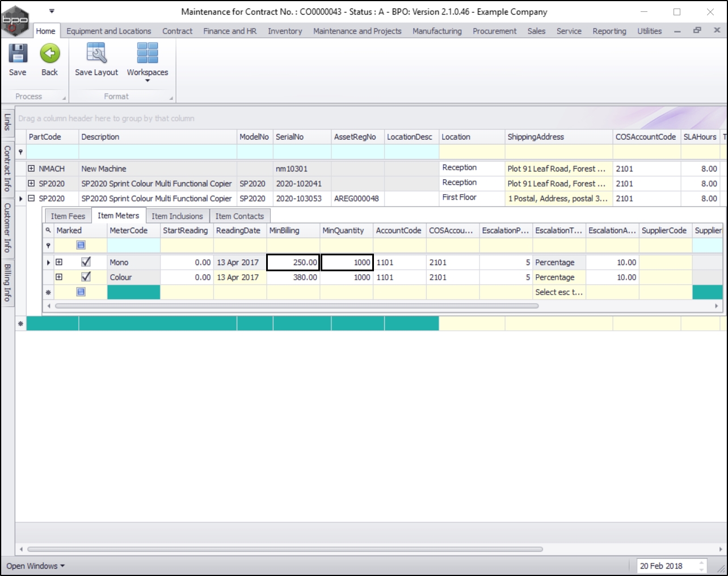Open the Billing Info side panel

point(7,283)
